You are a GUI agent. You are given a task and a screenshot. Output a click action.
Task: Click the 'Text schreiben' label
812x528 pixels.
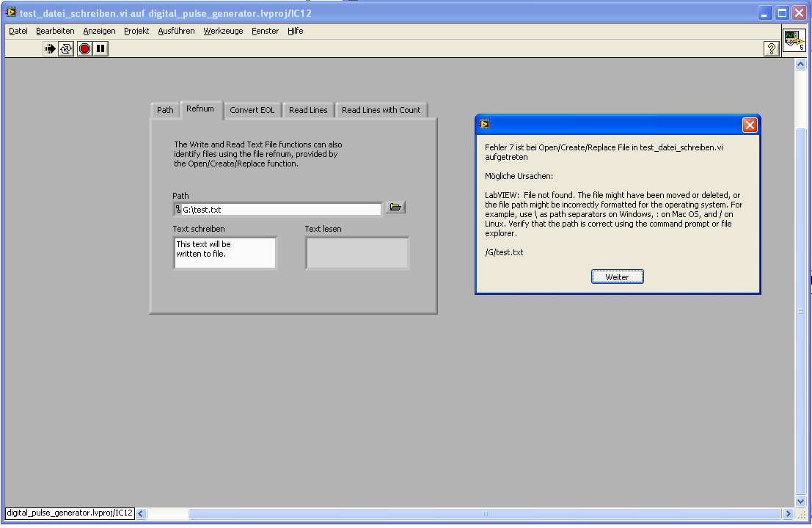pyautogui.click(x=199, y=229)
